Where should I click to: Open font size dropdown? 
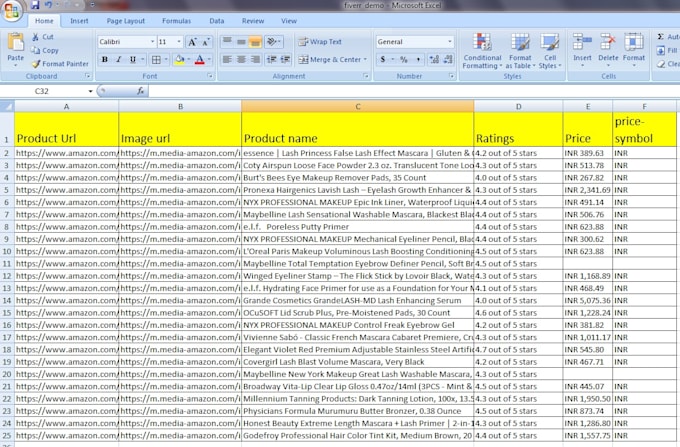pyautogui.click(x=179, y=42)
